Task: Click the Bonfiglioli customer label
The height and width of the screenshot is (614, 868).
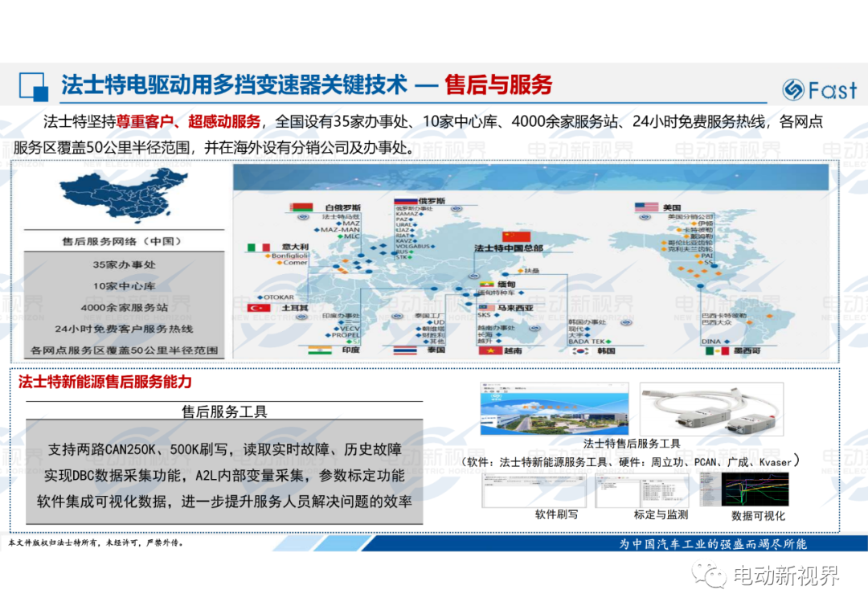Action: [289, 256]
